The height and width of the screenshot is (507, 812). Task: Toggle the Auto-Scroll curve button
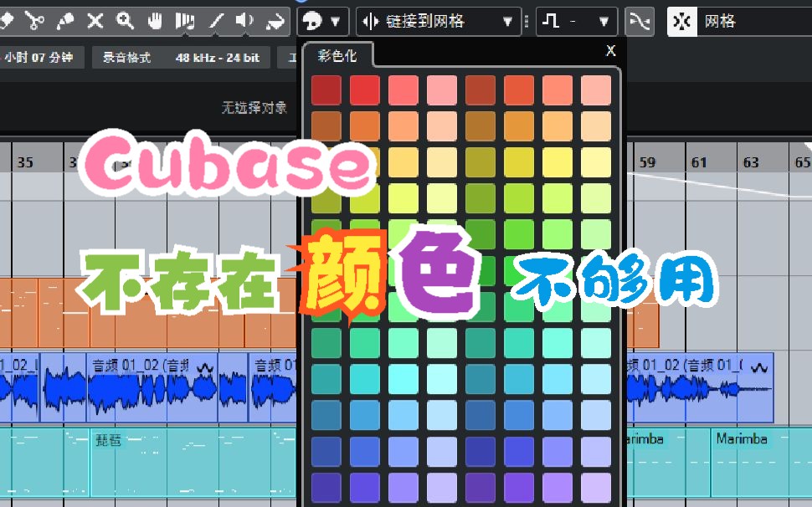click(x=640, y=22)
